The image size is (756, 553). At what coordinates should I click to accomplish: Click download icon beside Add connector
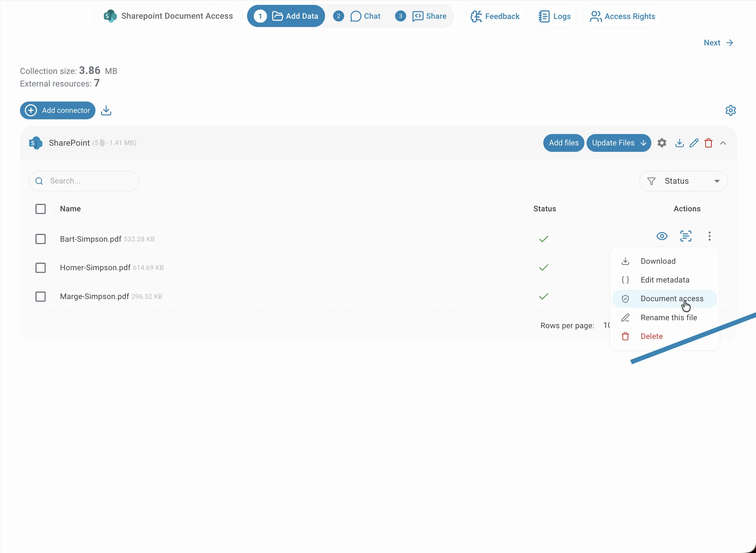pyautogui.click(x=106, y=110)
